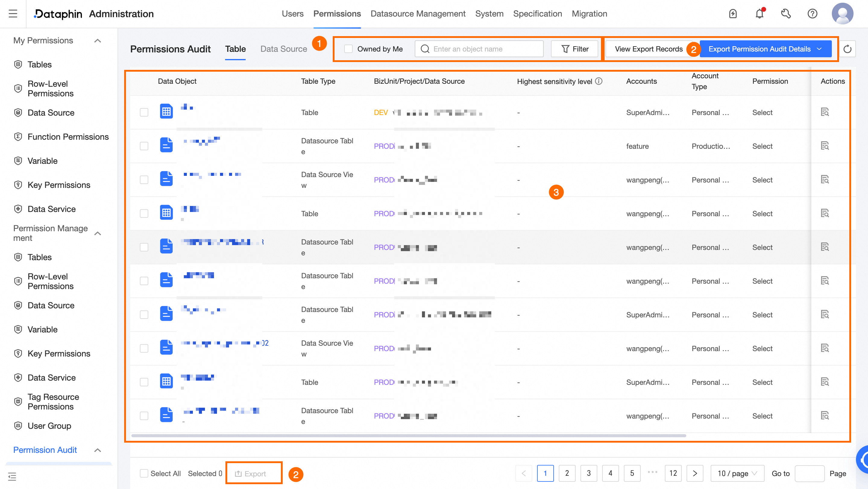The image size is (868, 489).
Task: Open the hamburger menu icon
Action: coord(13,14)
